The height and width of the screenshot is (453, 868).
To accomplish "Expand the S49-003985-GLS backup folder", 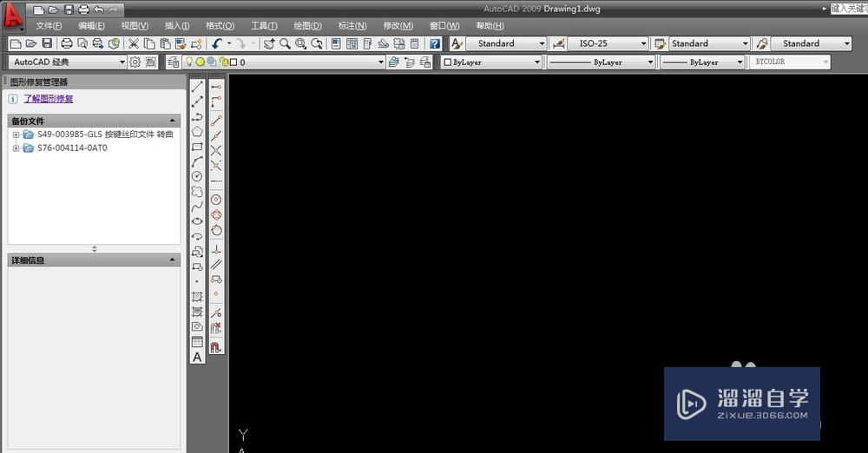I will click(16, 135).
